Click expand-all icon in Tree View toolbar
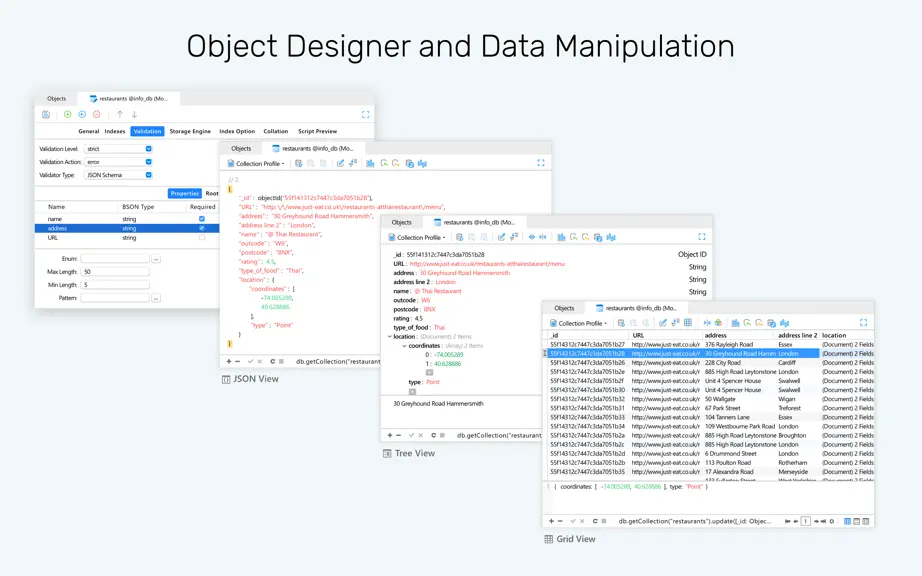 [532, 237]
